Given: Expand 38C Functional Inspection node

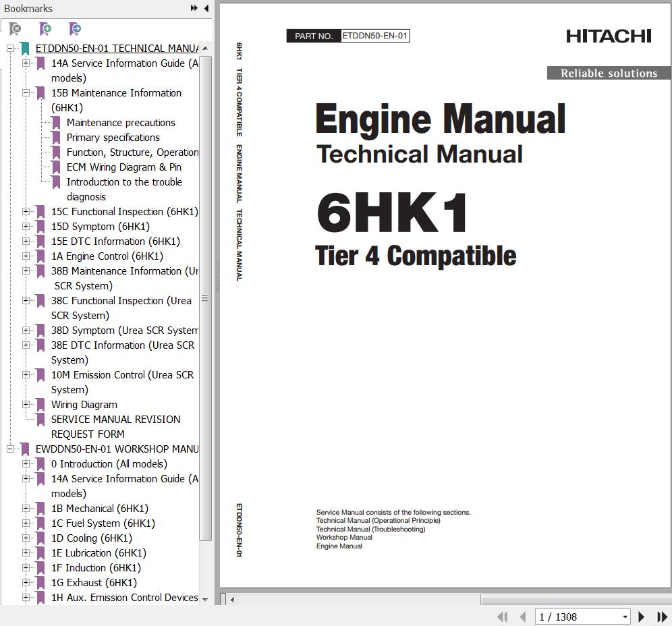Looking at the screenshot, I should coord(26,300).
